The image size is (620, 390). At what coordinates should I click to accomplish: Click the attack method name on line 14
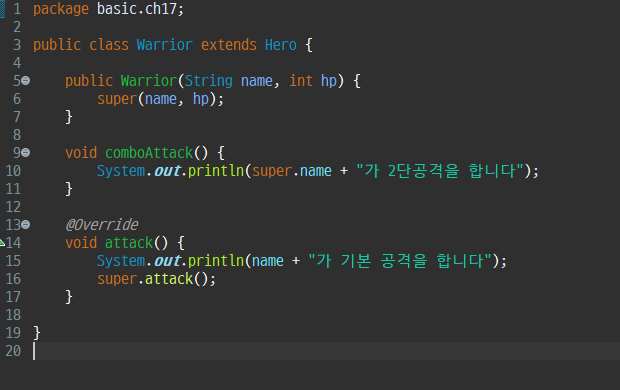point(129,243)
